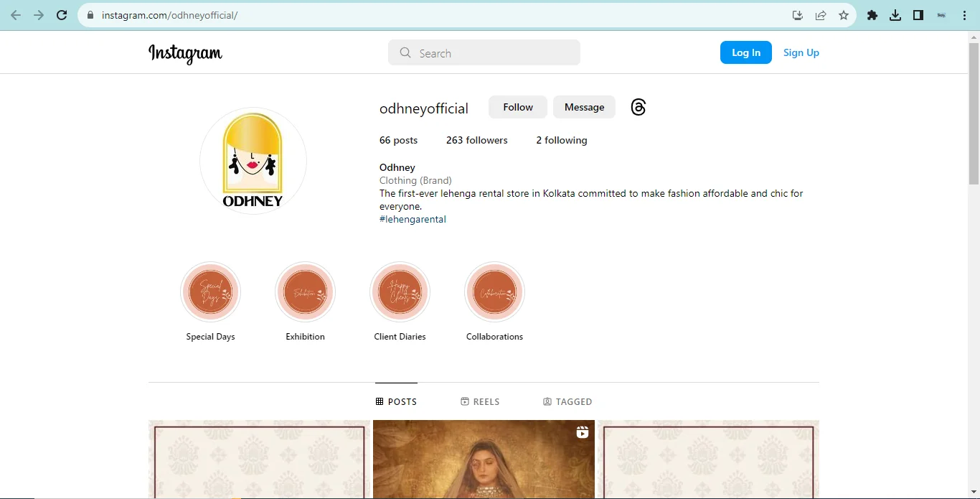
Task: Click the odhneyofficial username heading
Action: tap(423, 108)
